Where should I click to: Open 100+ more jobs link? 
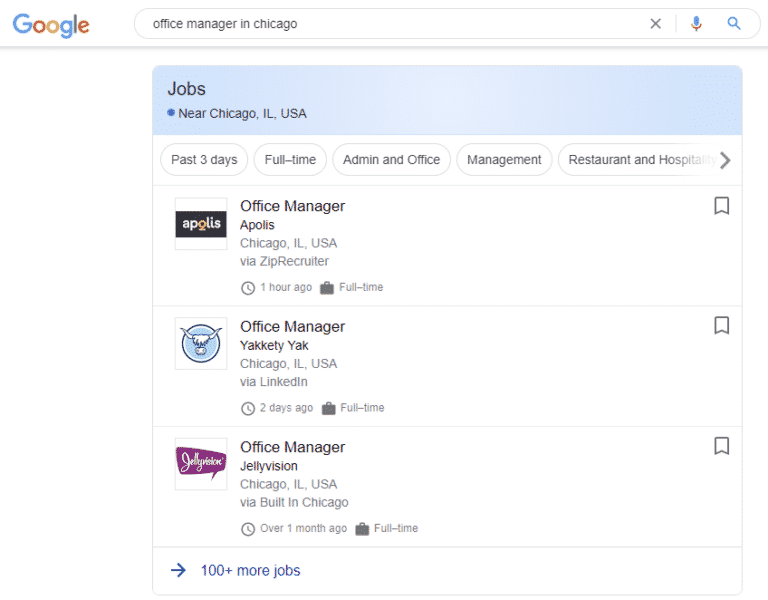click(250, 571)
